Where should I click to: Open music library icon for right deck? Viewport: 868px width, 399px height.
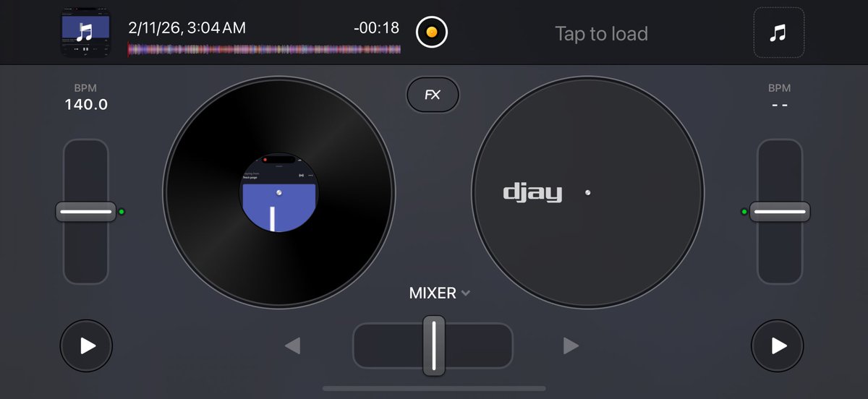[778, 33]
